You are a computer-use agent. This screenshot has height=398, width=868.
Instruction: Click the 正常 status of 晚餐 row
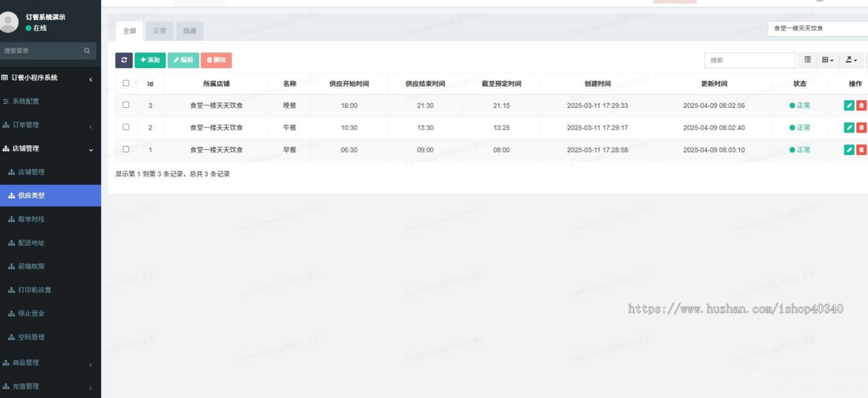coord(800,106)
